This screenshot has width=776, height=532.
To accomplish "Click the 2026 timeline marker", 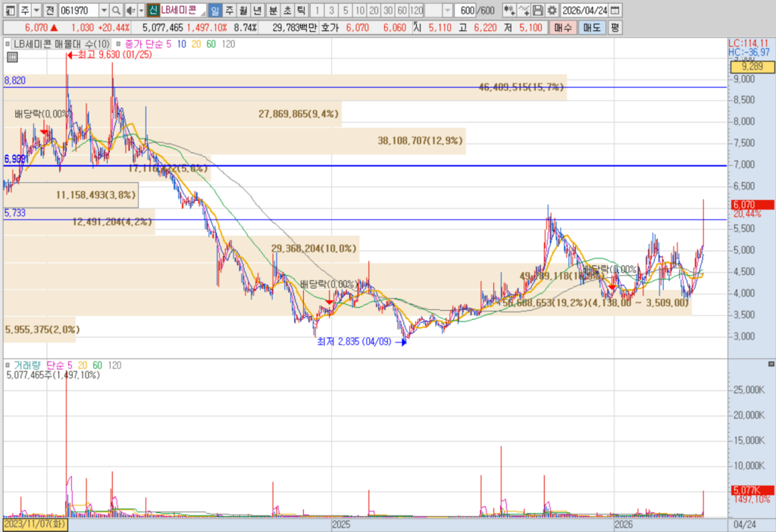I will (623, 524).
